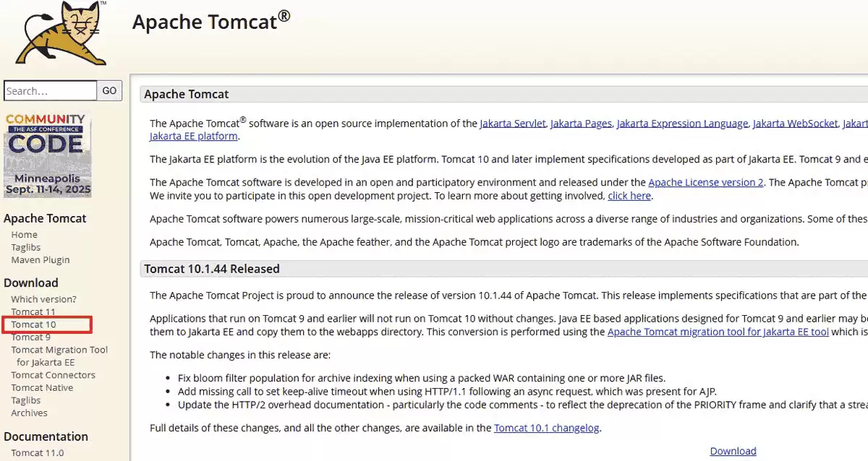Open the Tomcat 9 download link

(x=30, y=337)
